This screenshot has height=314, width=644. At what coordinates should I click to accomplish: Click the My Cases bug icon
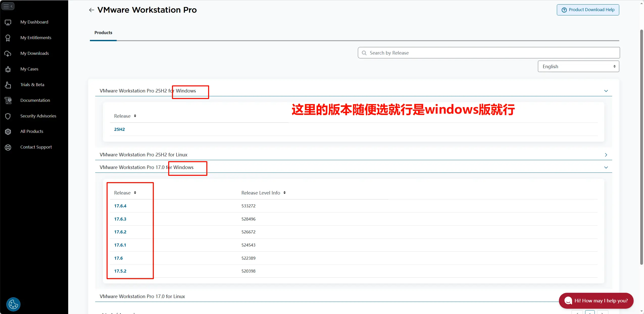point(8,69)
